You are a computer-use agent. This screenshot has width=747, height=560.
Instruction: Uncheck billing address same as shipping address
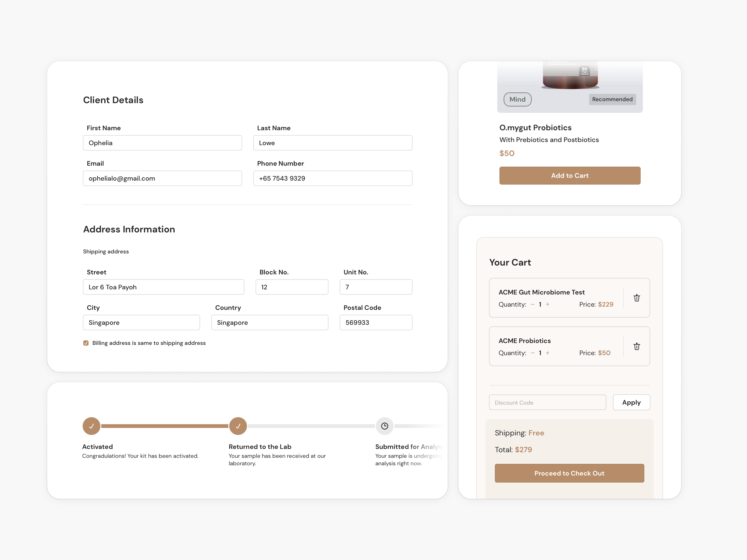point(86,343)
